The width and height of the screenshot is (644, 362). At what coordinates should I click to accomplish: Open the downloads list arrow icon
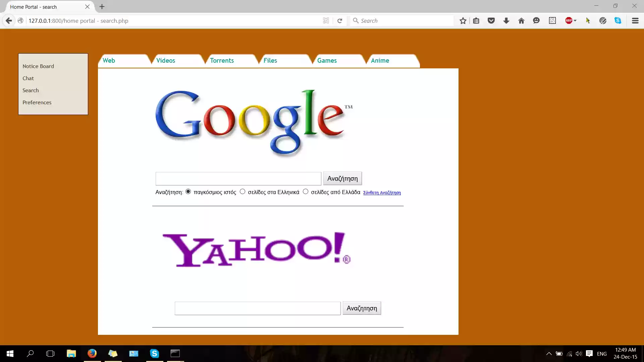point(506,20)
